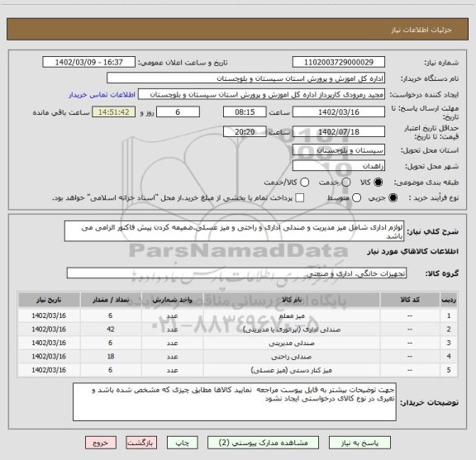This screenshot has width=476, height=460.
Task: Click the response deadline date 1402/03/16 field
Action: tap(339, 112)
